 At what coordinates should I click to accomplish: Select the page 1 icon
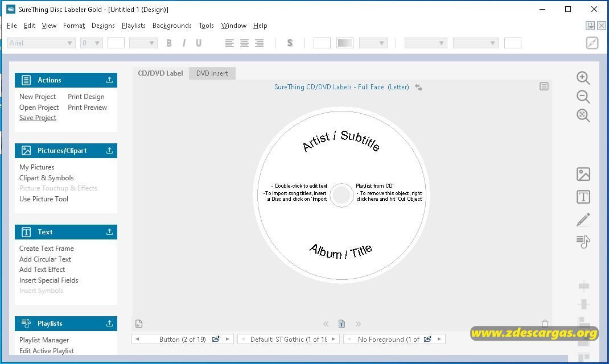[x=341, y=324]
